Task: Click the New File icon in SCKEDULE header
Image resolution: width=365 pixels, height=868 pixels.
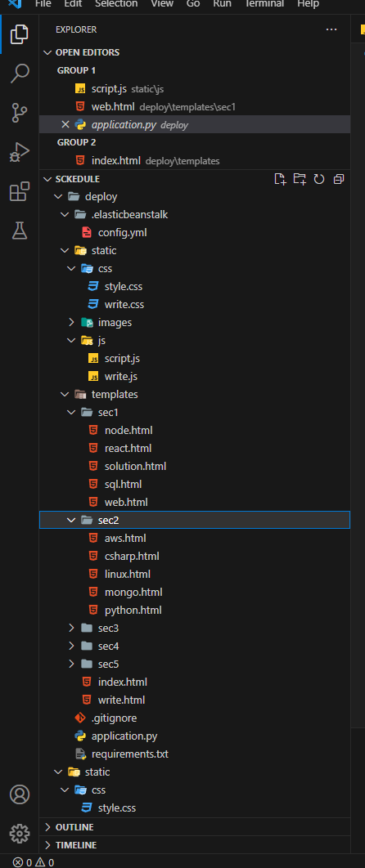Action: point(280,179)
